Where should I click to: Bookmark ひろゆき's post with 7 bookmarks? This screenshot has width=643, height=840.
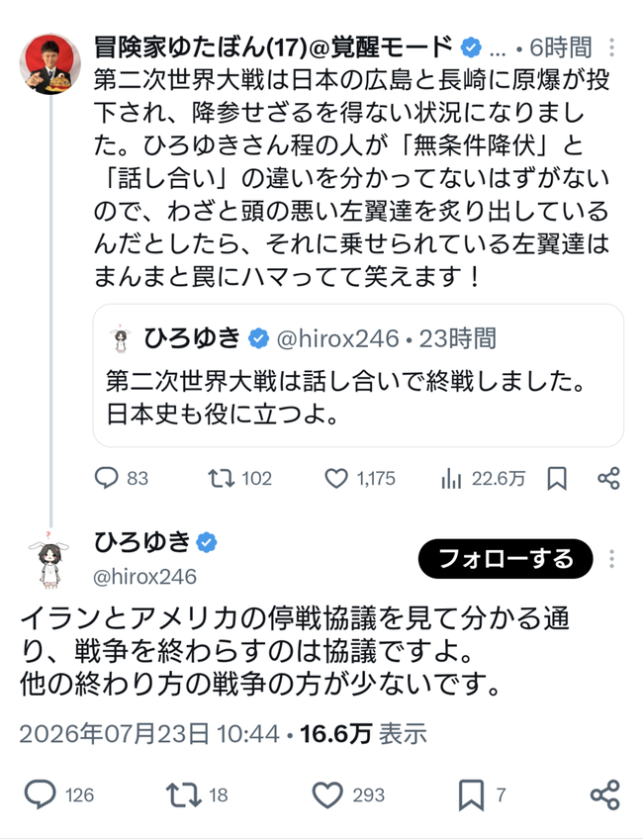(482, 794)
